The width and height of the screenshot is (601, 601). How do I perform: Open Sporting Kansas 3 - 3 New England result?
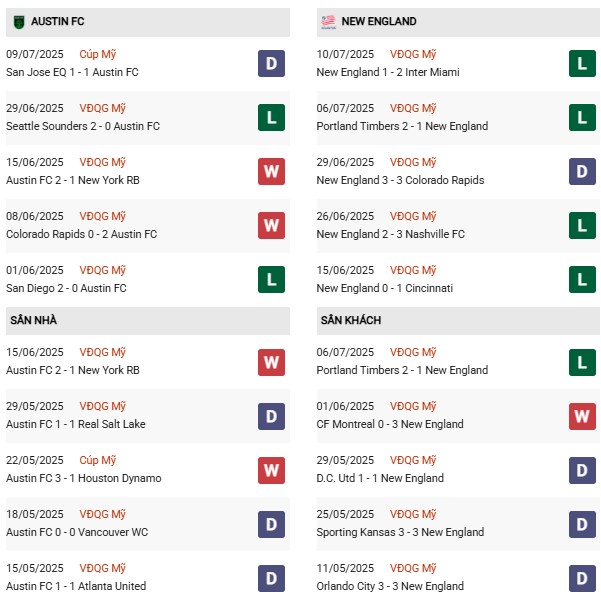click(x=400, y=532)
